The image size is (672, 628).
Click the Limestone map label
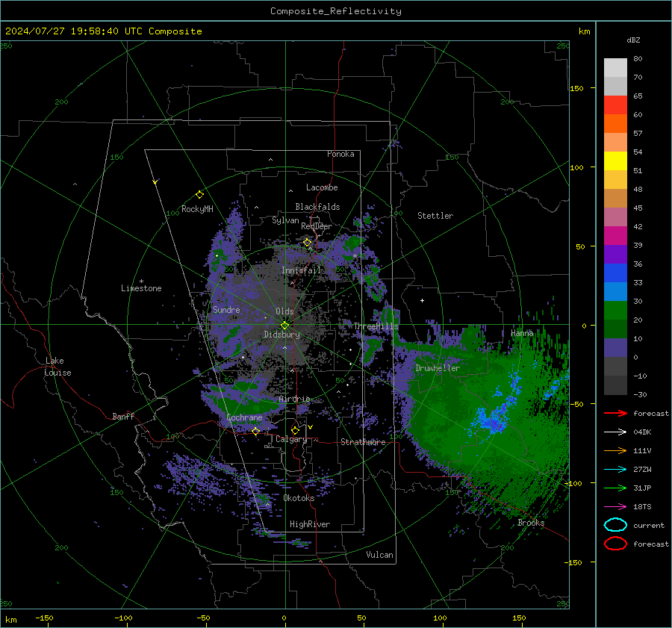point(141,288)
